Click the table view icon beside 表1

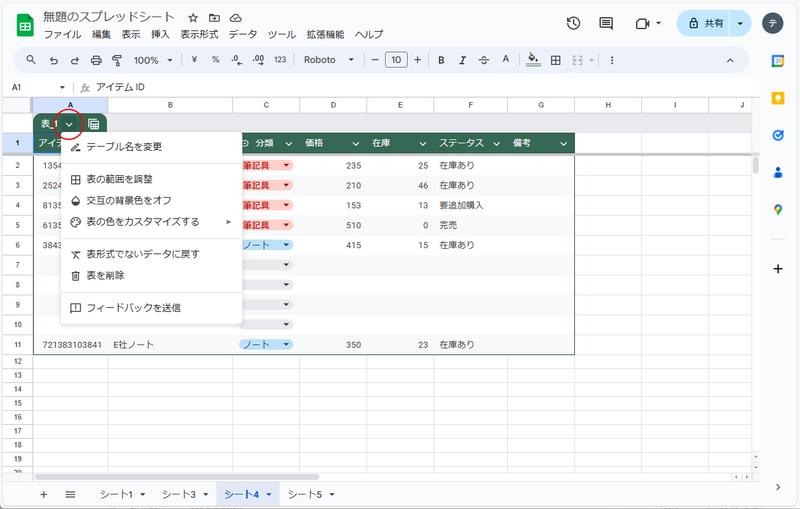[x=93, y=124]
